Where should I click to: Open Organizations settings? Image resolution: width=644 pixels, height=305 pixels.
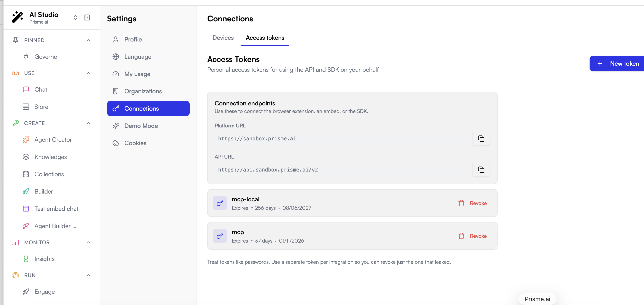[x=148, y=91]
